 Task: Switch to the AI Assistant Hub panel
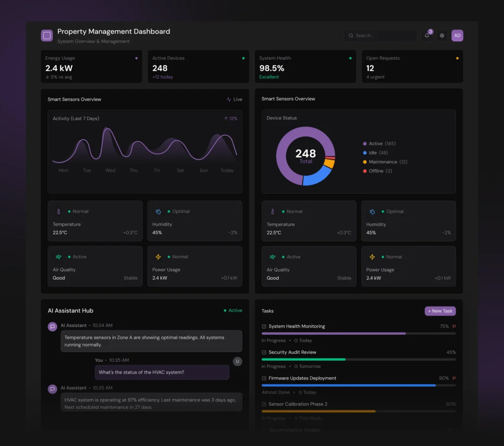click(70, 311)
